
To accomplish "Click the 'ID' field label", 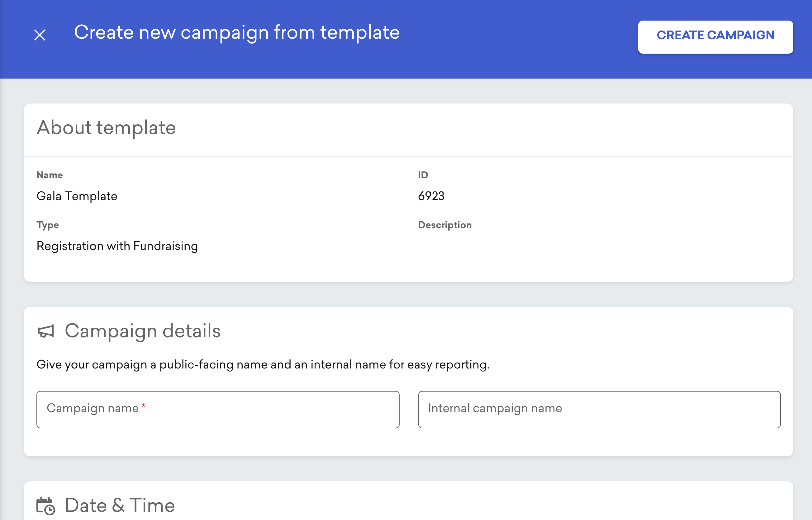I will (423, 175).
